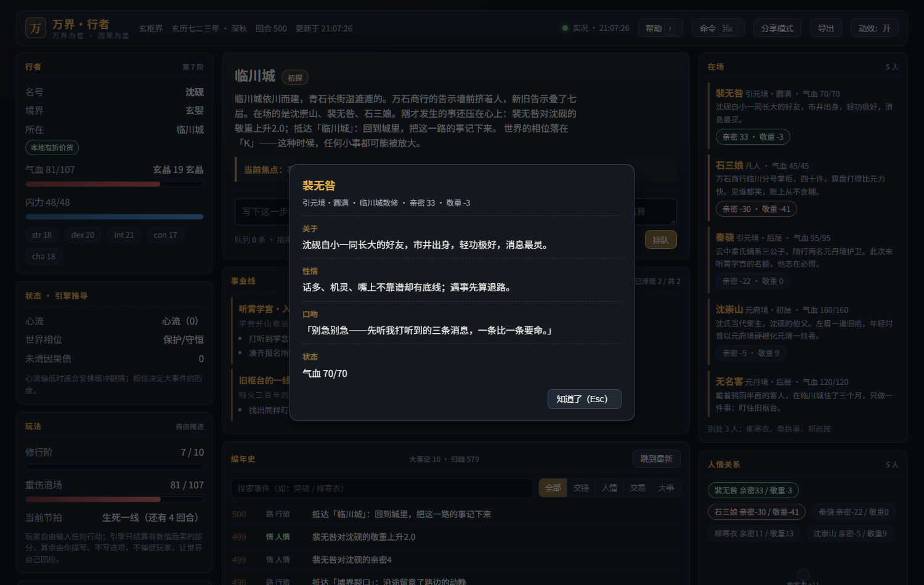Click the 排队 queue button

(660, 240)
